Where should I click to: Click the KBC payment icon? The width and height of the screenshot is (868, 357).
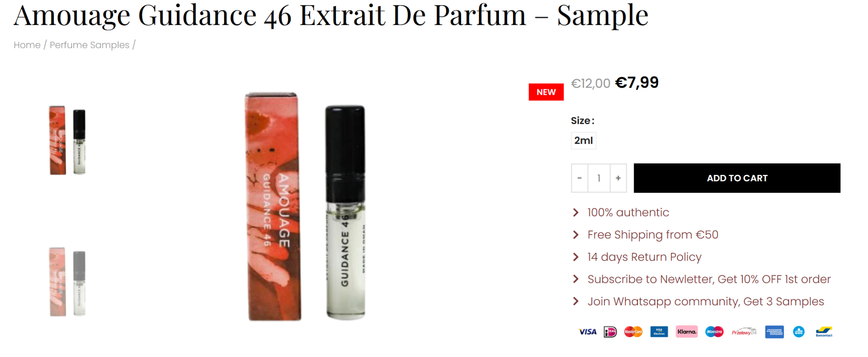point(798,332)
